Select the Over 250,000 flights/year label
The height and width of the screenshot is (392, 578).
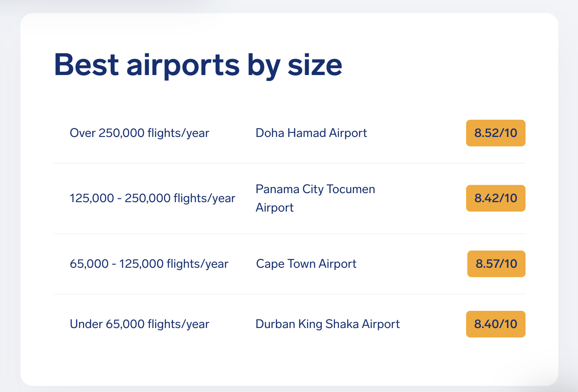[139, 133]
